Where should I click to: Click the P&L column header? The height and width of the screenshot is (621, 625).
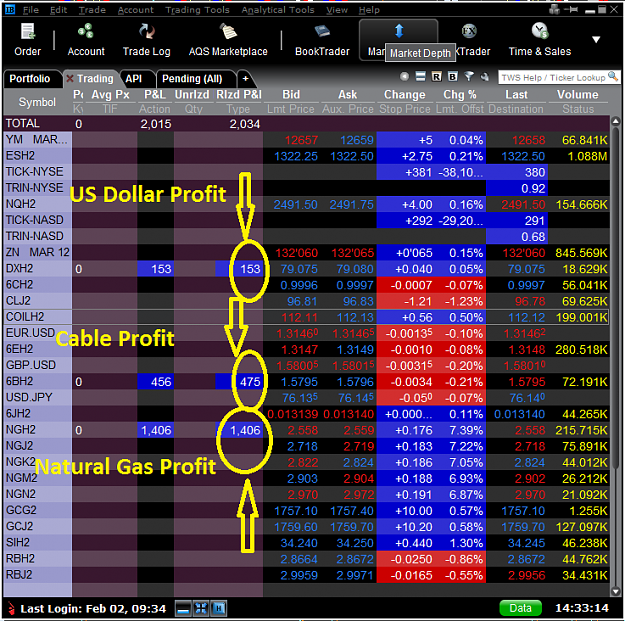[x=155, y=95]
